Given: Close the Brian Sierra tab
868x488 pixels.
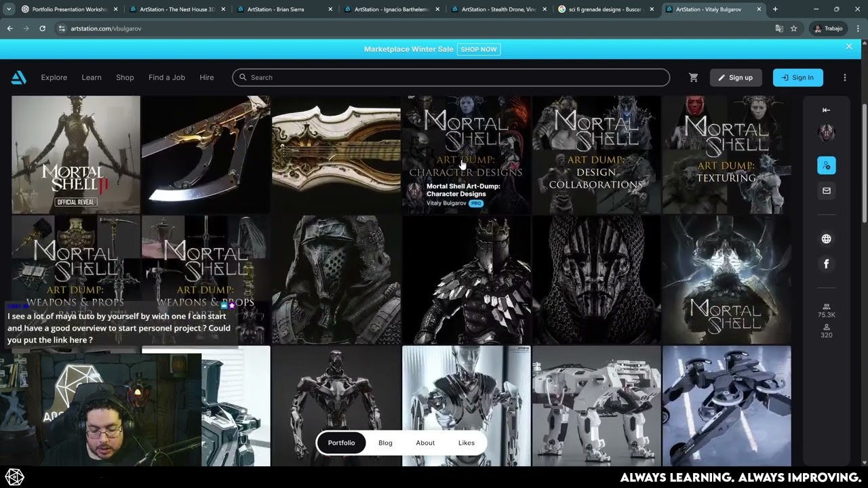Looking at the screenshot, I should (x=330, y=9).
